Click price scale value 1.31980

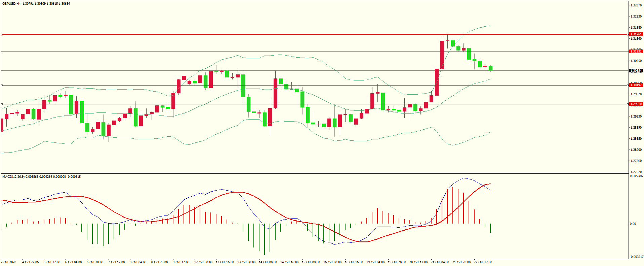click(x=636, y=28)
